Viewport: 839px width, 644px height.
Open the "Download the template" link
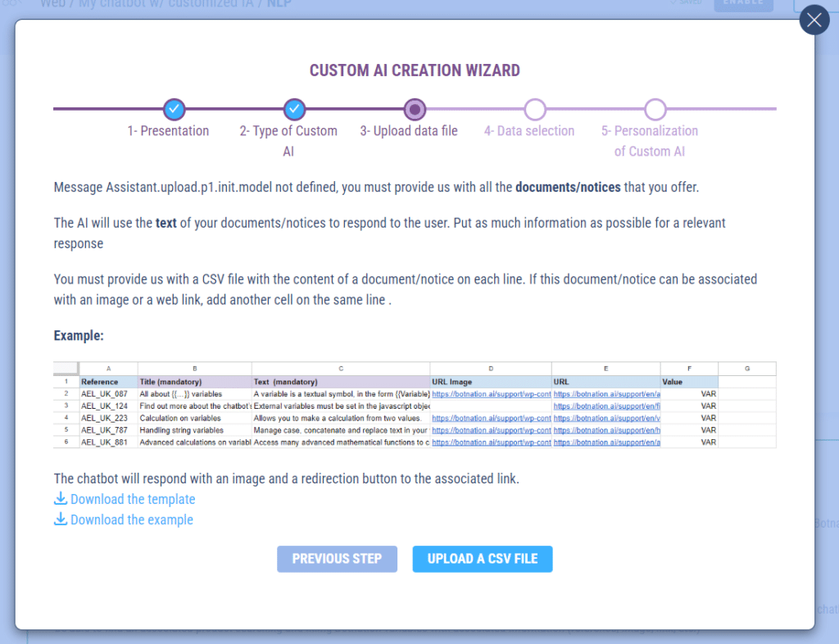132,499
